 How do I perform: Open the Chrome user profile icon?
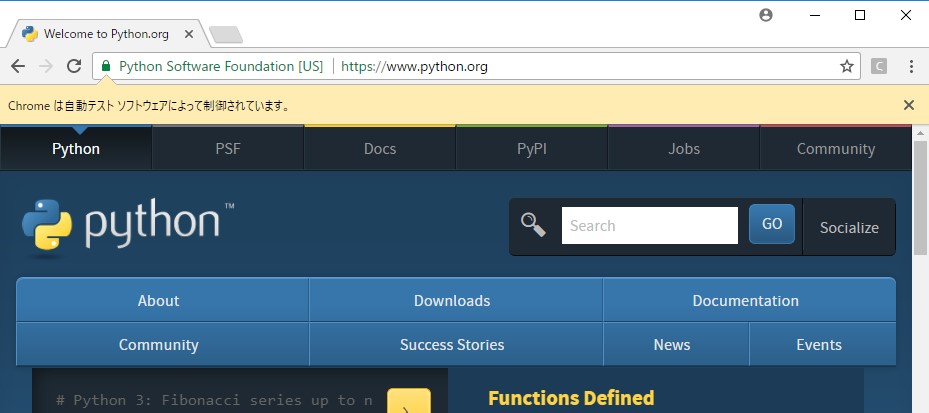pos(765,15)
